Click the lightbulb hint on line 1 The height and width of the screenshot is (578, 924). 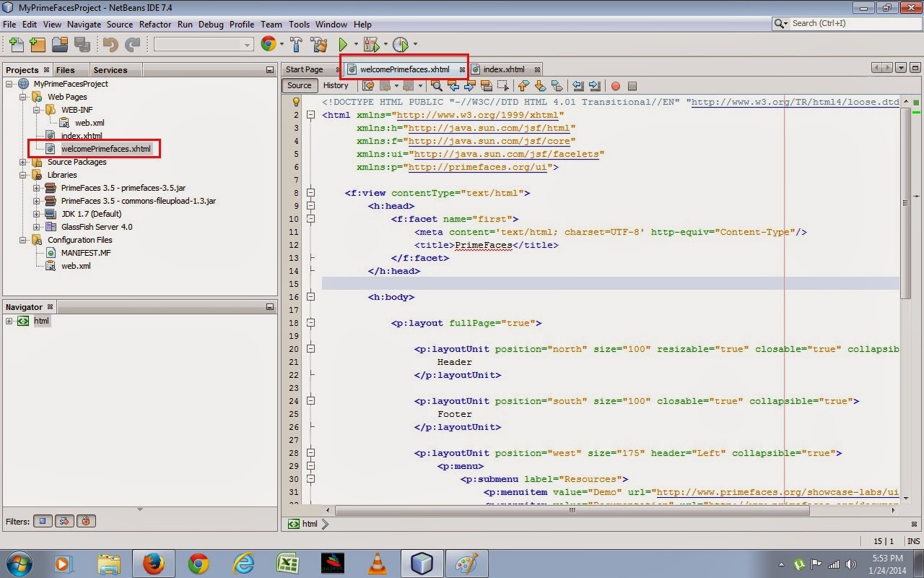click(295, 102)
